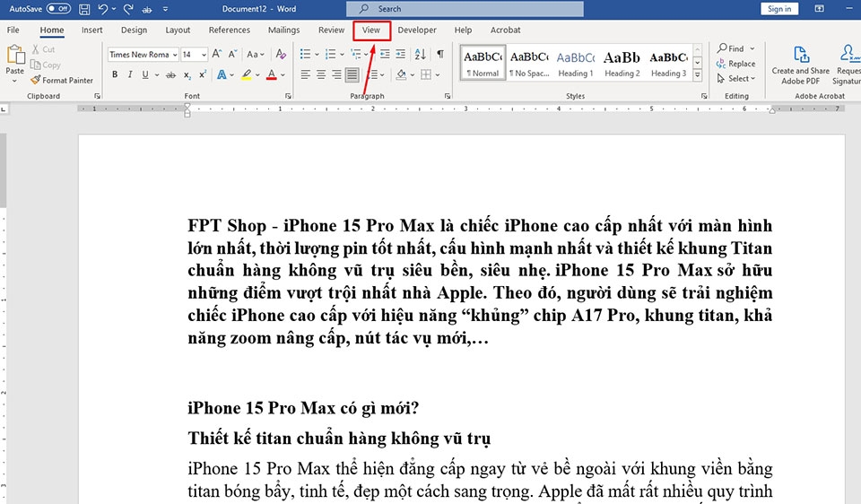
Task: Open the Select dropdown
Action: [735, 79]
